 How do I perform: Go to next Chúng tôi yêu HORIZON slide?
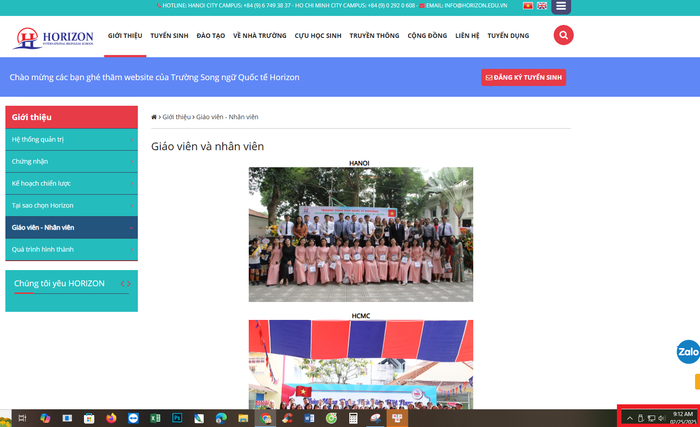(x=129, y=284)
